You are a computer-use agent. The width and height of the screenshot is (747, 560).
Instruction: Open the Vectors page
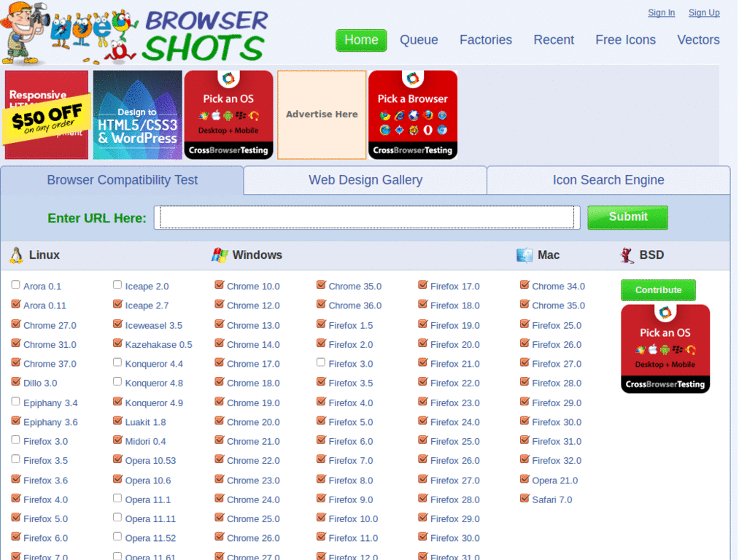point(698,40)
